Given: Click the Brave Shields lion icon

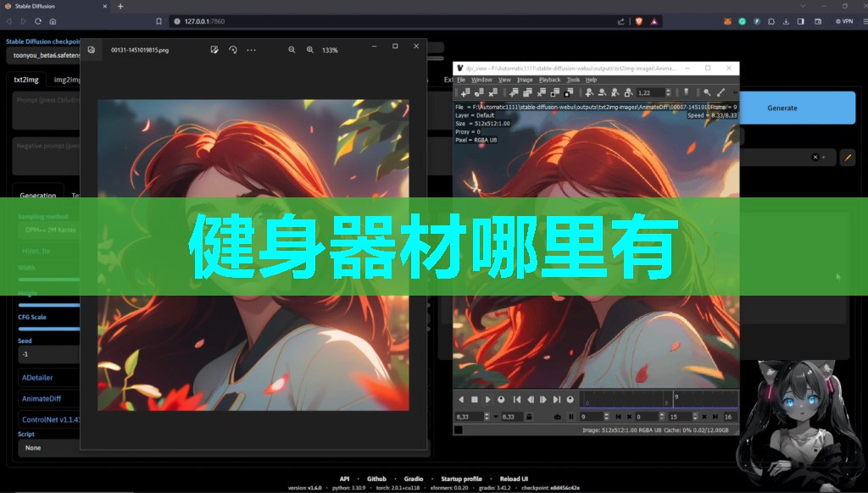Looking at the screenshot, I should (x=639, y=21).
